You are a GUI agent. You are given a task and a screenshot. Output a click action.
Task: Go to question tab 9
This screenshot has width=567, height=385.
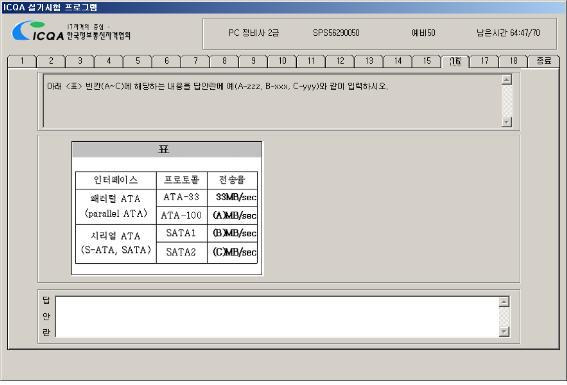click(253, 61)
